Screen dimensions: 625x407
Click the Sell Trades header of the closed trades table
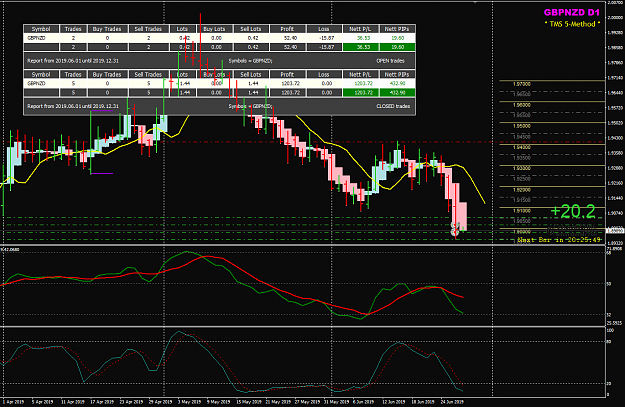pyautogui.click(x=148, y=75)
